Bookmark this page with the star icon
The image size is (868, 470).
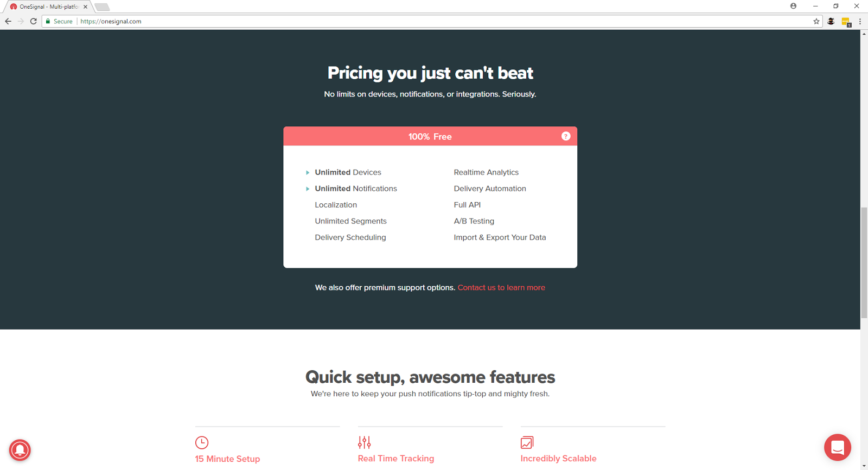coord(816,21)
